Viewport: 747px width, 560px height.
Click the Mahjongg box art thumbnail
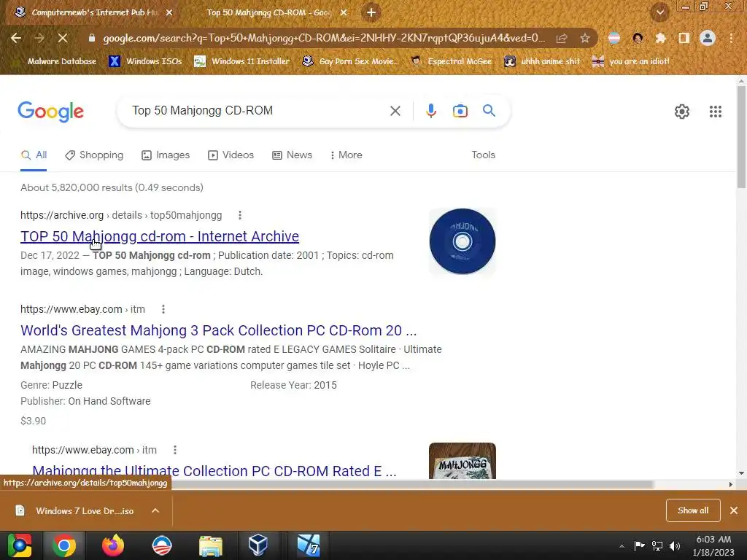pyautogui.click(x=462, y=461)
